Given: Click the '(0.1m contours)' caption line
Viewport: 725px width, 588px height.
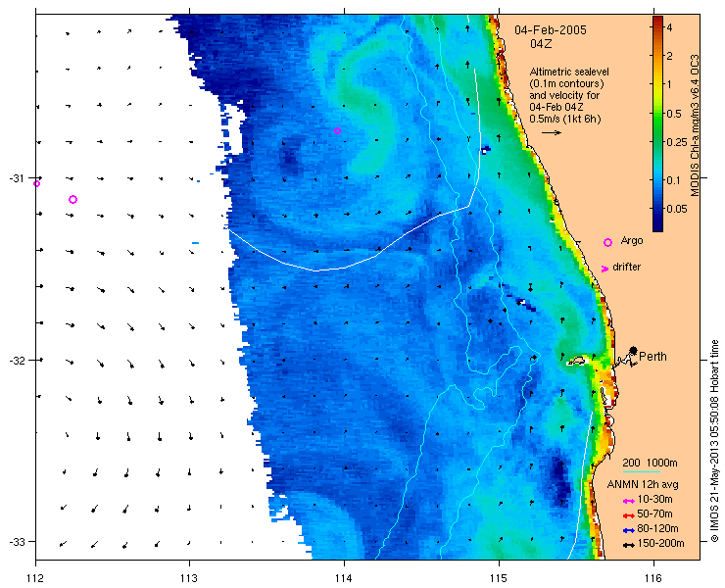Looking at the screenshot, I should (x=566, y=84).
